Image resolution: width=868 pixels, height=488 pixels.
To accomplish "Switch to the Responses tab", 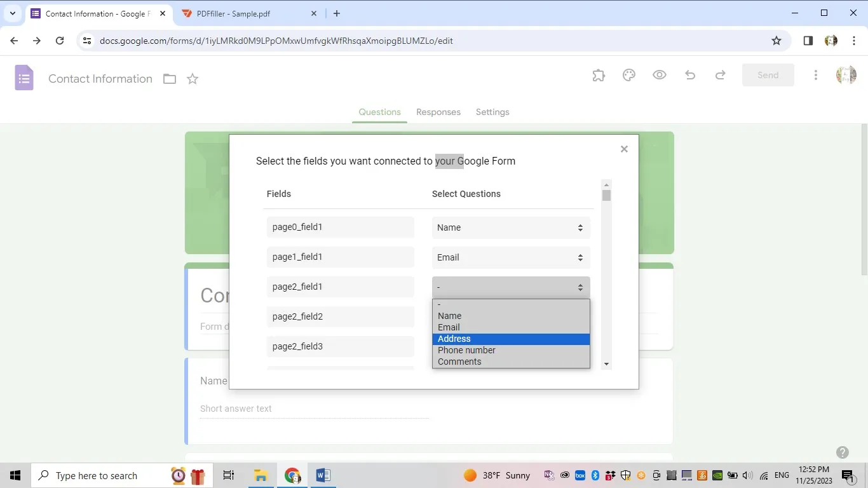I will pyautogui.click(x=438, y=112).
